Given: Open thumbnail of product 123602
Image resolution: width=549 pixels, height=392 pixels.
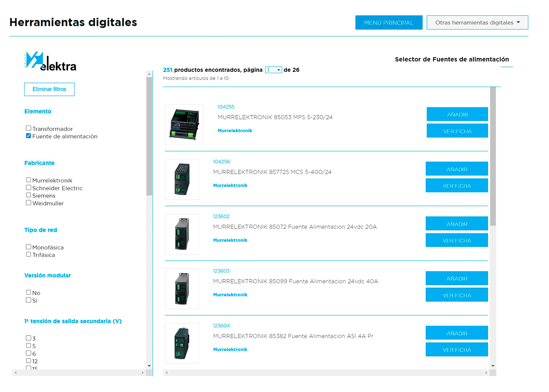Looking at the screenshot, I should click(x=182, y=234).
